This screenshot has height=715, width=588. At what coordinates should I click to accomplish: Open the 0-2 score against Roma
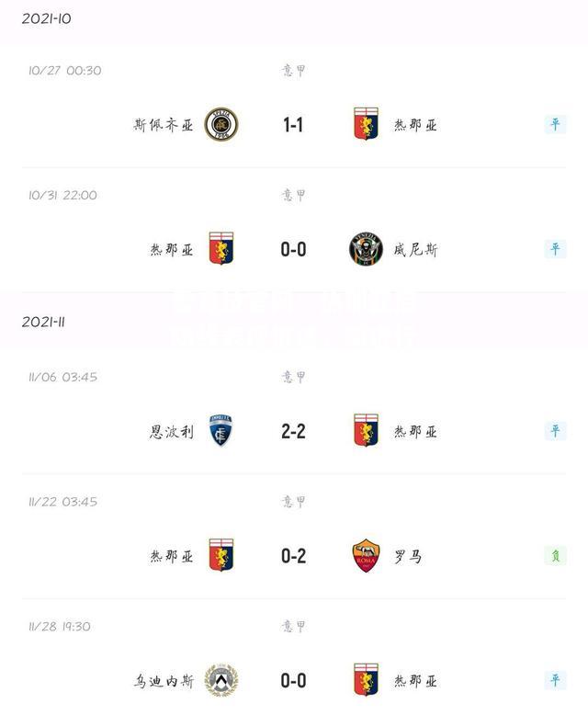click(293, 556)
